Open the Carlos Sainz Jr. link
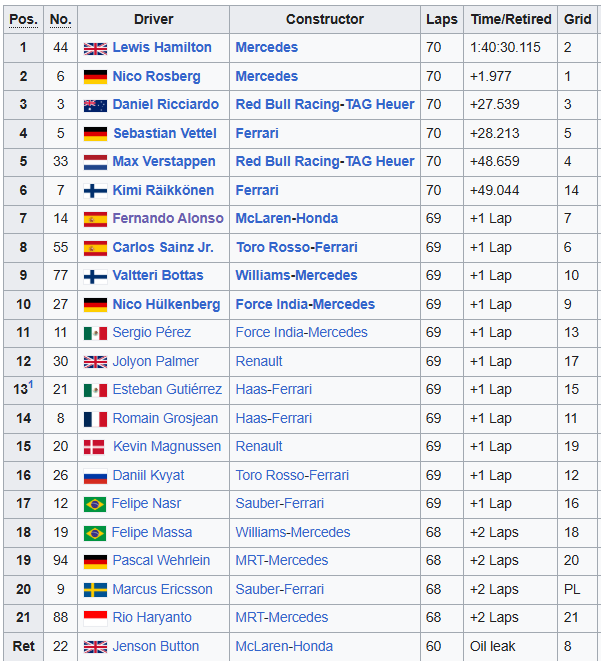601x661 pixels. click(x=163, y=247)
